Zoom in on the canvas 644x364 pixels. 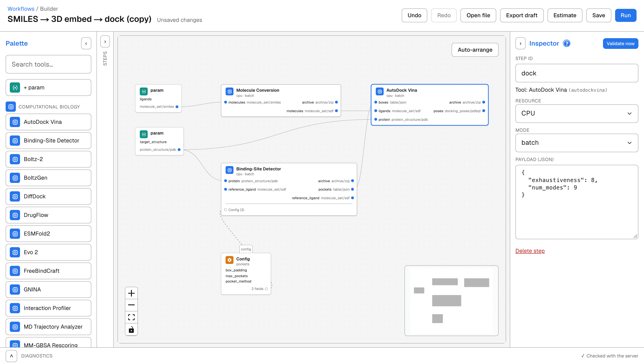pyautogui.click(x=131, y=293)
